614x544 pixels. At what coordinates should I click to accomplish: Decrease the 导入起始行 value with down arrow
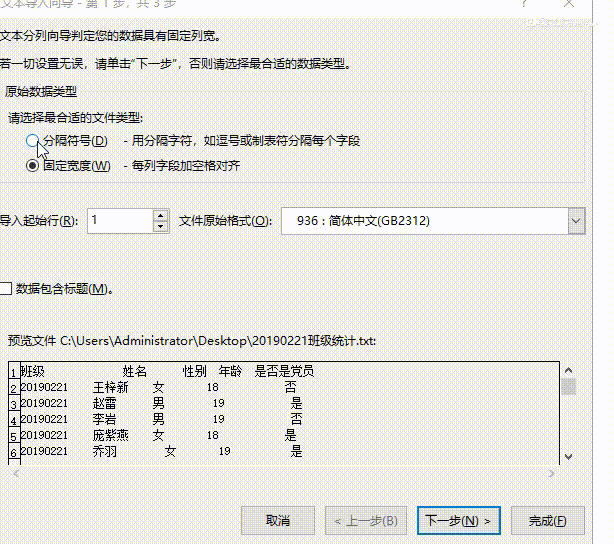161,227
